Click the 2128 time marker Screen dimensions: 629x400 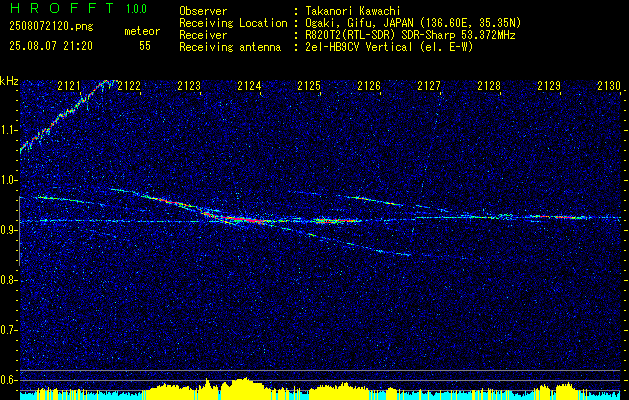(489, 85)
